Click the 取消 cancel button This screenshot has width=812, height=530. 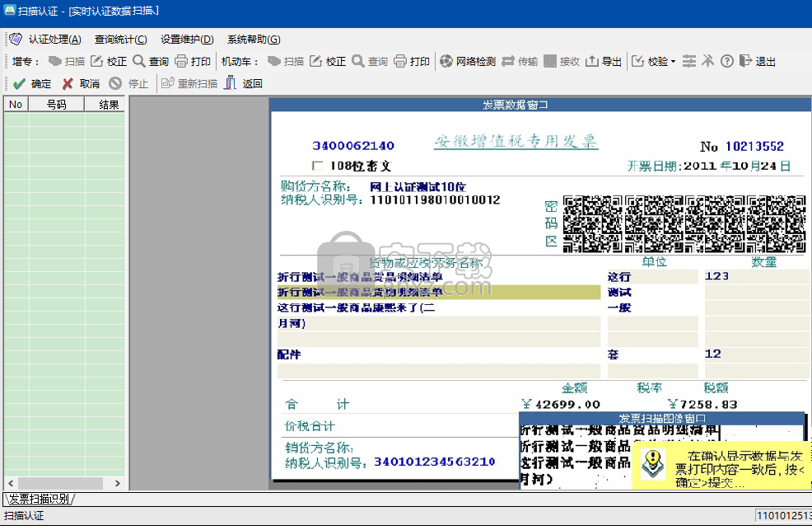coord(81,83)
